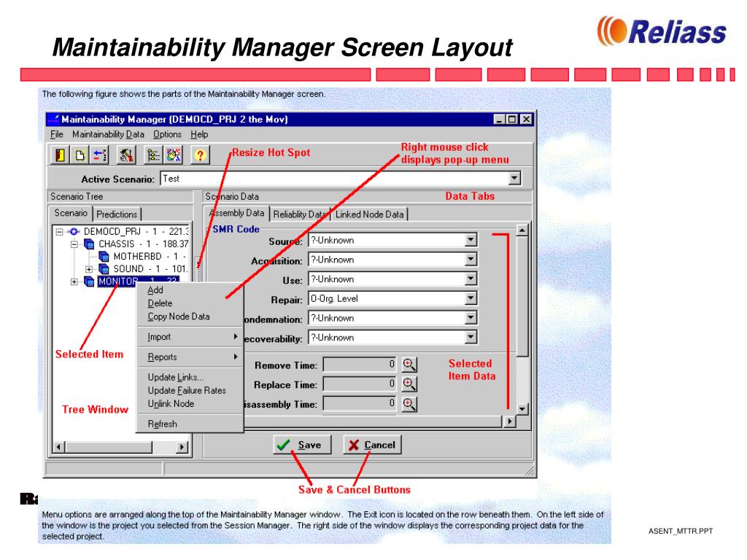Open the Acquisition dropdown
The image size is (747, 560).
tap(471, 260)
